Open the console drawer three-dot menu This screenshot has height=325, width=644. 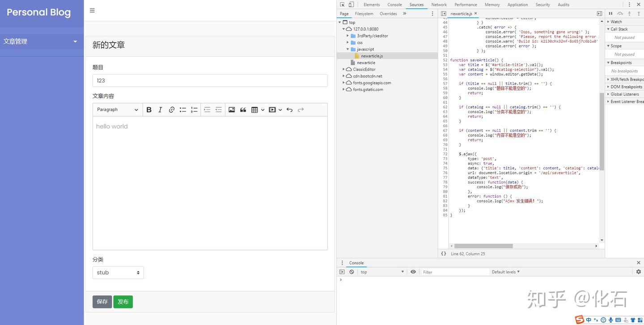tap(342, 263)
